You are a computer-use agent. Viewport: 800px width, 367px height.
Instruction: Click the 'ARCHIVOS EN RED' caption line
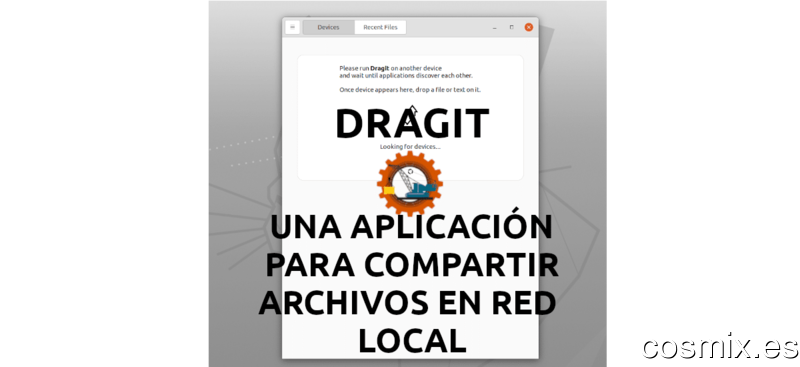(x=407, y=303)
